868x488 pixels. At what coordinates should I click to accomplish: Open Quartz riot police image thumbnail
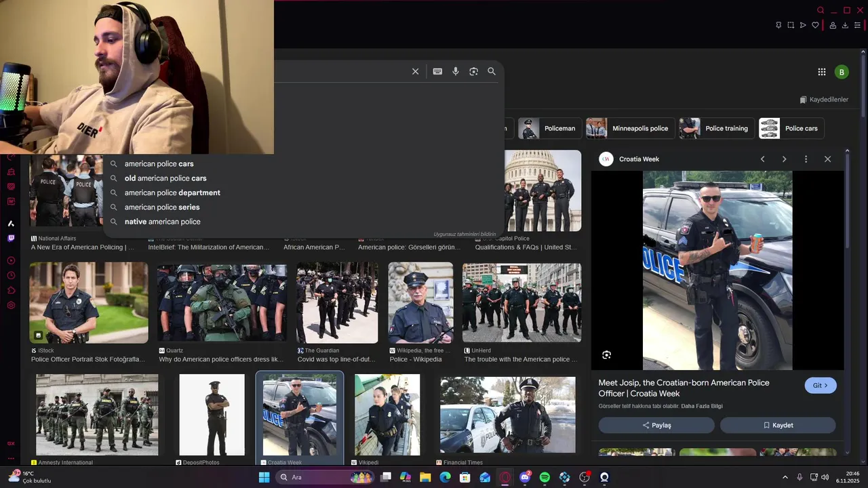pos(222,303)
